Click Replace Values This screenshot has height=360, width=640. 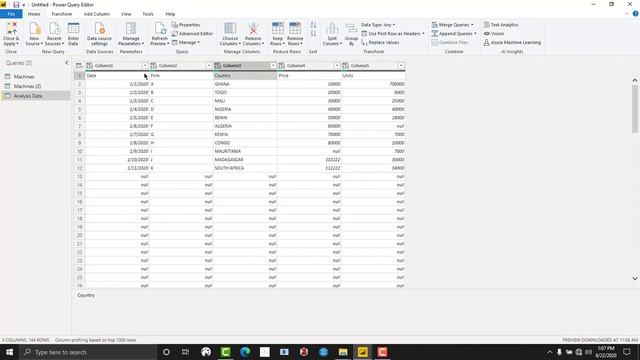[x=380, y=42]
